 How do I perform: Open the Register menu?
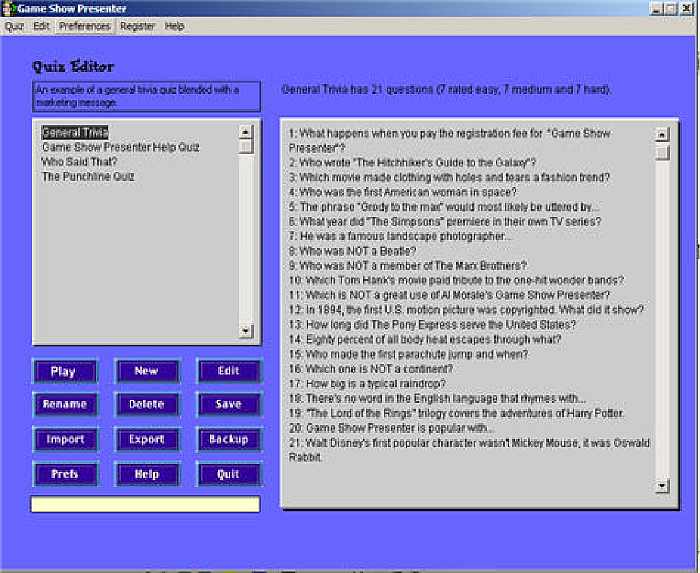[x=137, y=26]
